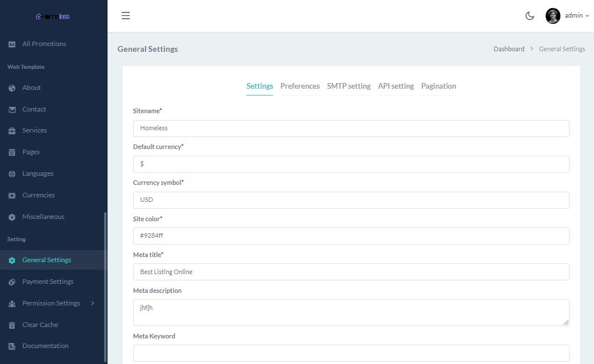This screenshot has height=364, width=594.
Task: Open the API setting tab
Action: (x=396, y=86)
